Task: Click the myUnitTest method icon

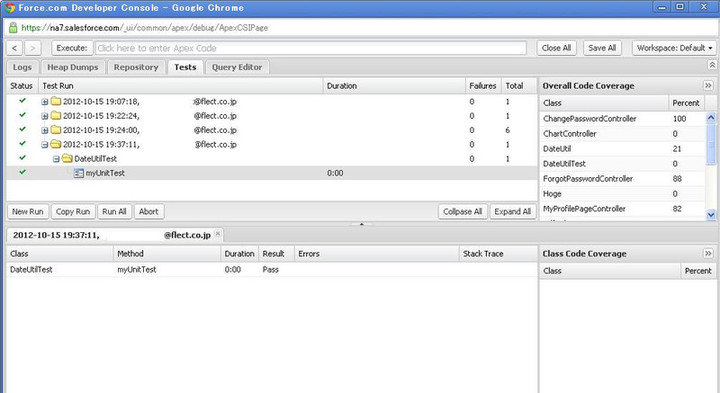Action: 79,173
